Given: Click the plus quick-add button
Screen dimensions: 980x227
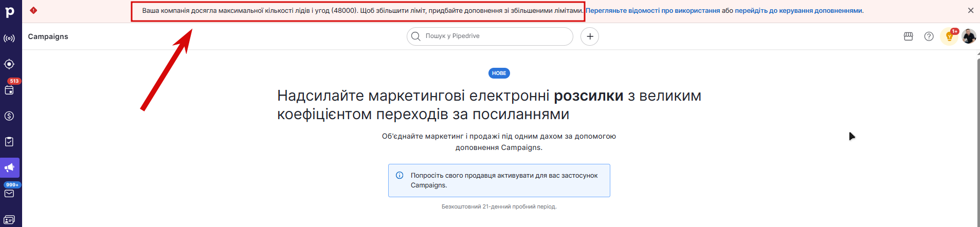Looking at the screenshot, I should [590, 36].
